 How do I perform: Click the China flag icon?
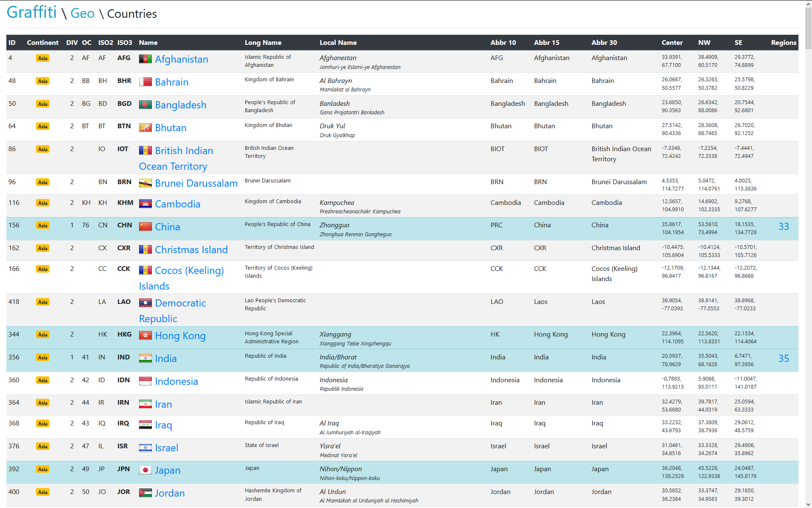pos(145,226)
